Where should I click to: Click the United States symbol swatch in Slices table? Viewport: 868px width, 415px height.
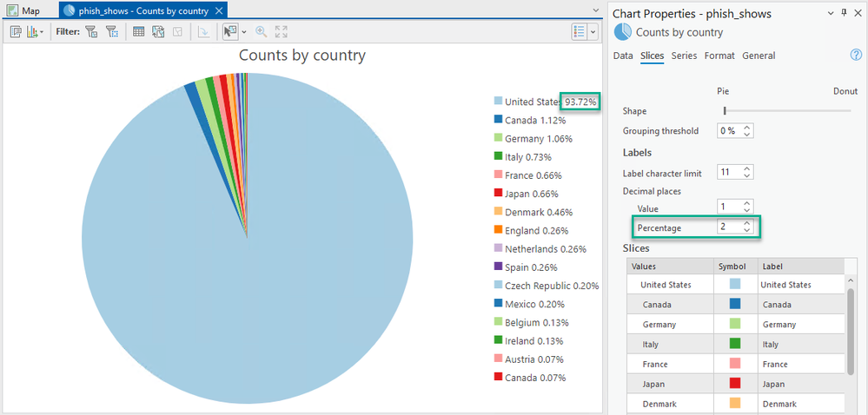pos(735,285)
